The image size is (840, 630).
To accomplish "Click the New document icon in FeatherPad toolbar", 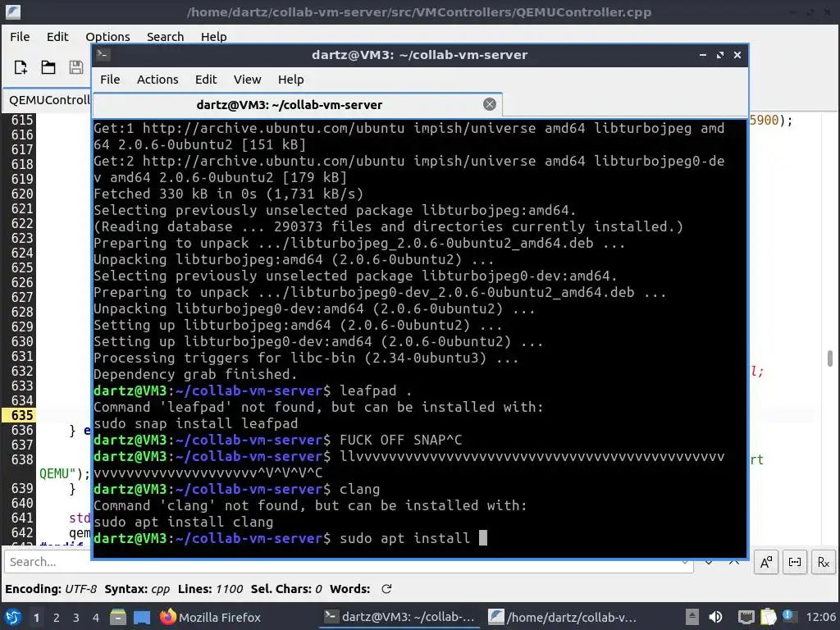I will pos(21,67).
